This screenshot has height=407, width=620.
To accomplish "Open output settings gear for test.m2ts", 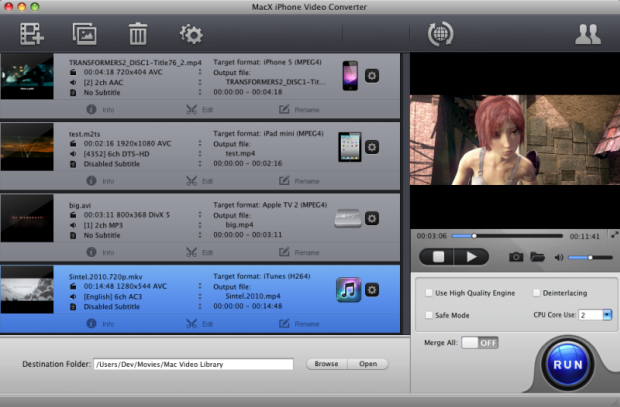I will 372,147.
